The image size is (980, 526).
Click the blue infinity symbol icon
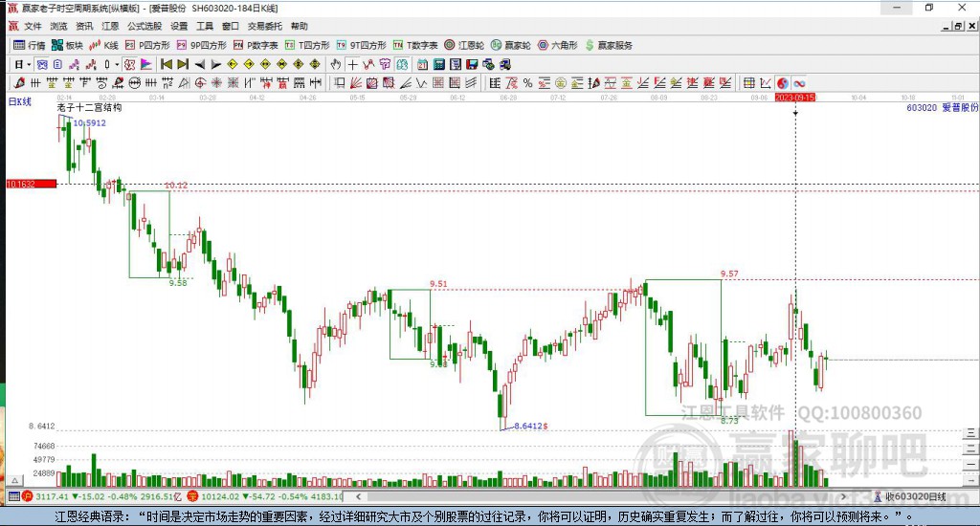799,83
